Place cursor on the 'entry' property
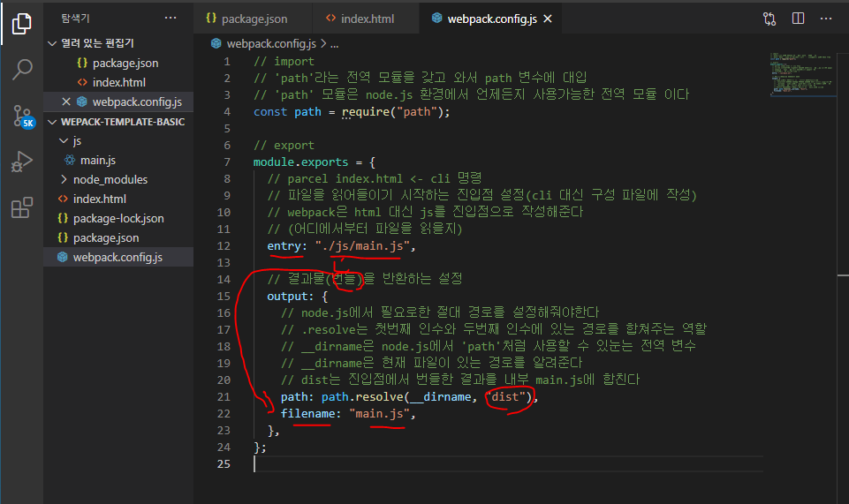Screen dimensions: 849x504 pyautogui.click(x=284, y=246)
